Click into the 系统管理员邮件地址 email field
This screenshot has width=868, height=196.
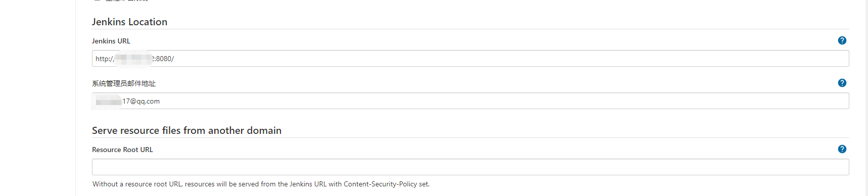[470, 101]
